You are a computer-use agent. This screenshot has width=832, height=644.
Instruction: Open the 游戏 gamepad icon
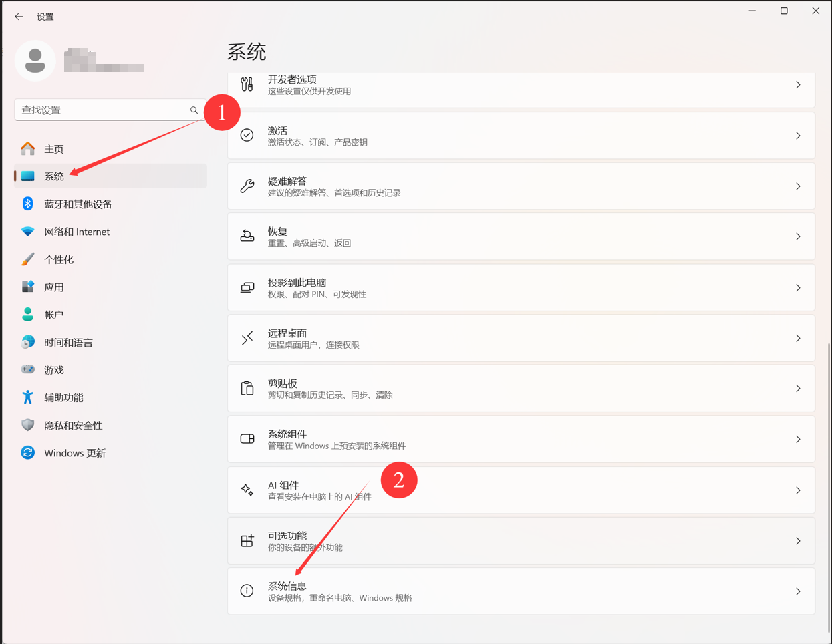27,369
